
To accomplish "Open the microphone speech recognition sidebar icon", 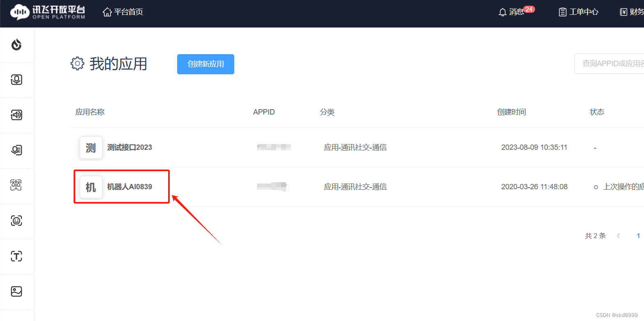I will [x=16, y=80].
